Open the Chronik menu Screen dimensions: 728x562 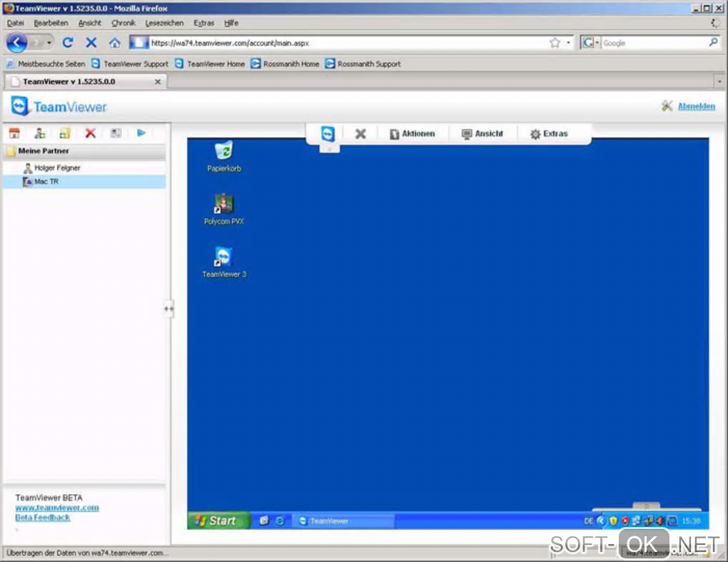click(123, 23)
